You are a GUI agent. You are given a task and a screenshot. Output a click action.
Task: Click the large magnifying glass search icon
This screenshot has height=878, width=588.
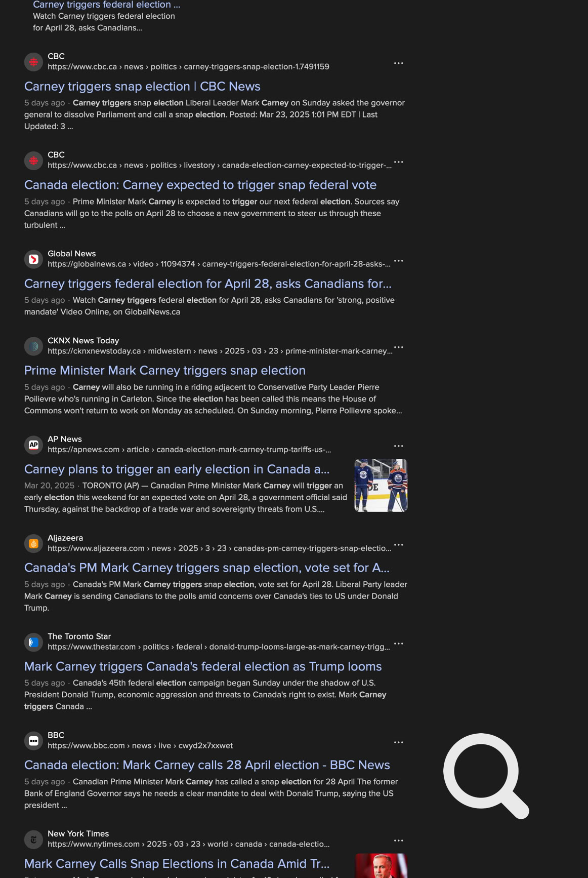[486, 775]
